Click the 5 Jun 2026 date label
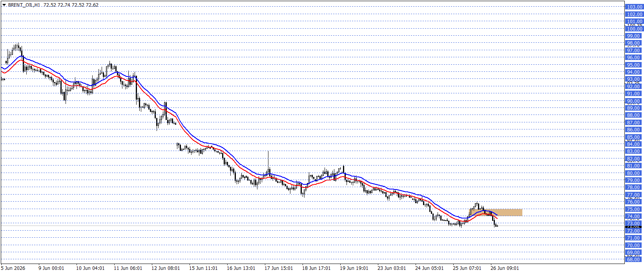Viewport: 644px width, 273px height. pyautogui.click(x=13, y=268)
